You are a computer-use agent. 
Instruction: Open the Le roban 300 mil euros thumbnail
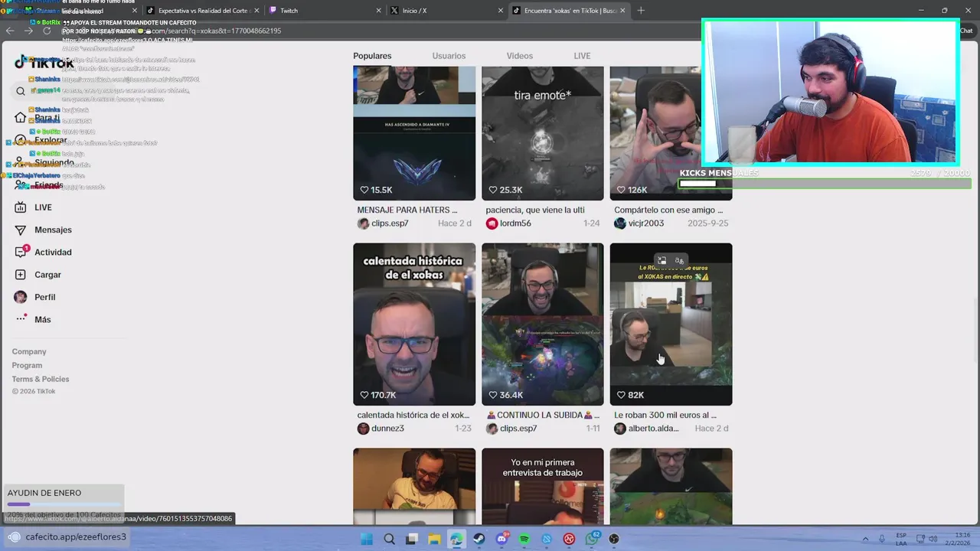tap(671, 324)
